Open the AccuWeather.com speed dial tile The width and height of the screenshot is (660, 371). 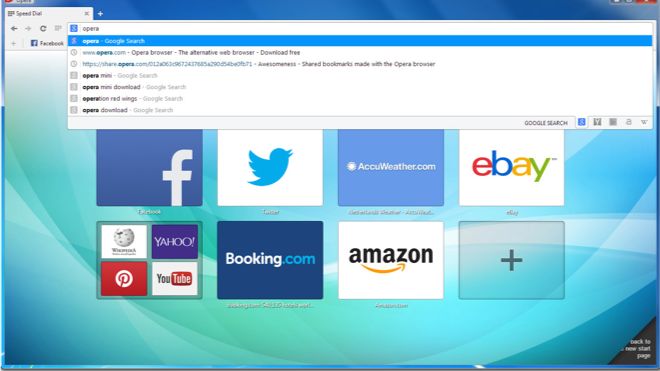[391, 168]
